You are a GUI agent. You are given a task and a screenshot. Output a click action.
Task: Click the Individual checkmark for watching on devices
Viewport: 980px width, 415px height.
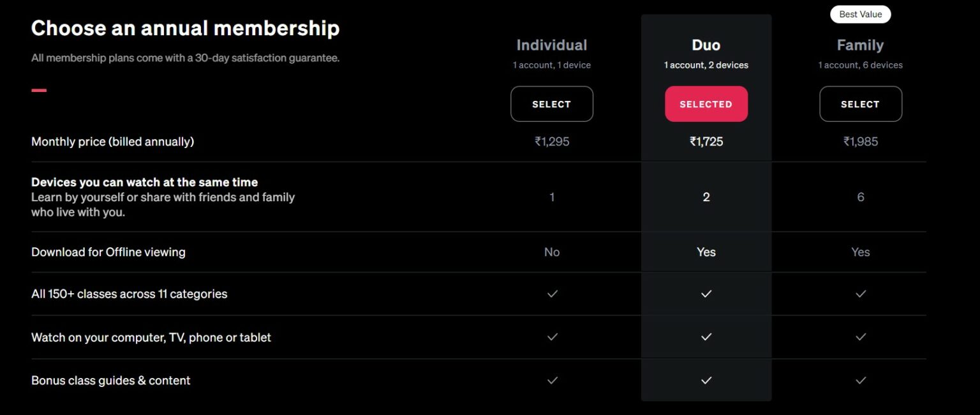[x=552, y=337]
